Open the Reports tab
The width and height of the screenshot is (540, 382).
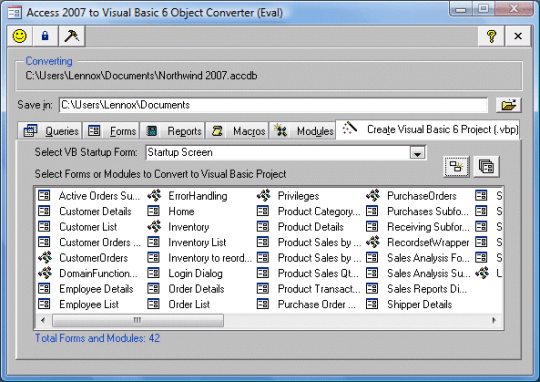pyautogui.click(x=172, y=131)
